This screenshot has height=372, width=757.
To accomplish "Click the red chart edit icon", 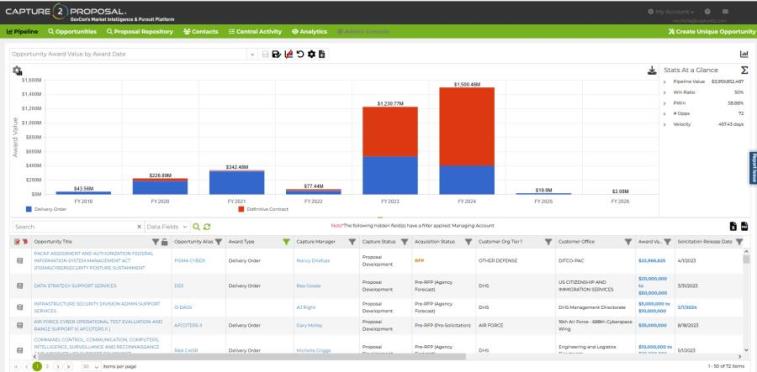I will tap(289, 55).
